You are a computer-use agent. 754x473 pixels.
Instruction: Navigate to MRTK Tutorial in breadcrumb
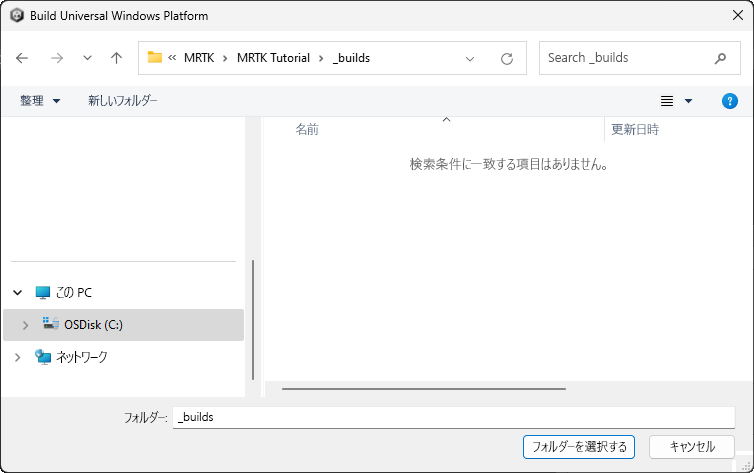[x=273, y=58]
